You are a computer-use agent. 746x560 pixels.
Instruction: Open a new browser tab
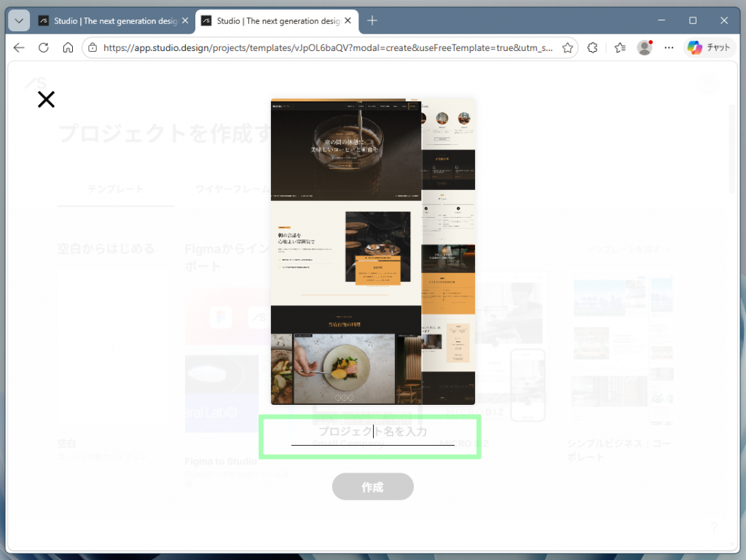click(x=372, y=20)
